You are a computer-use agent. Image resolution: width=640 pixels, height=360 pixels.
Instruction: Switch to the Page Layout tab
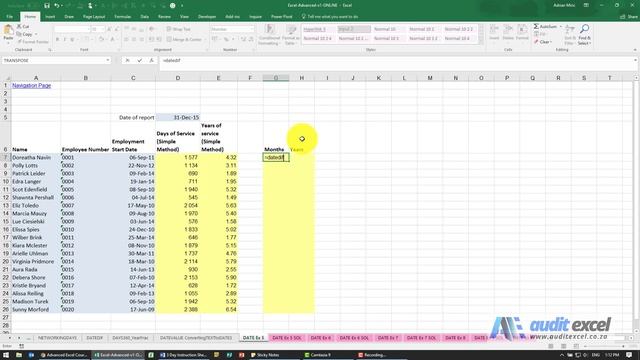[x=94, y=17]
